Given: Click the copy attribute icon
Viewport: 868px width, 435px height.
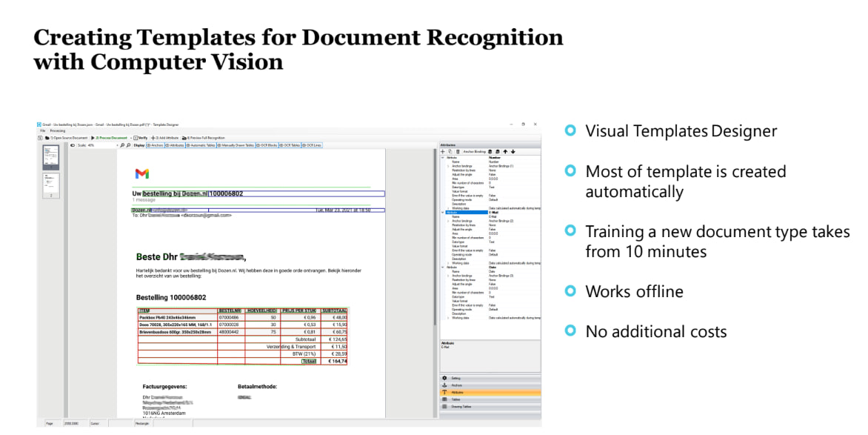Looking at the screenshot, I should point(450,151).
